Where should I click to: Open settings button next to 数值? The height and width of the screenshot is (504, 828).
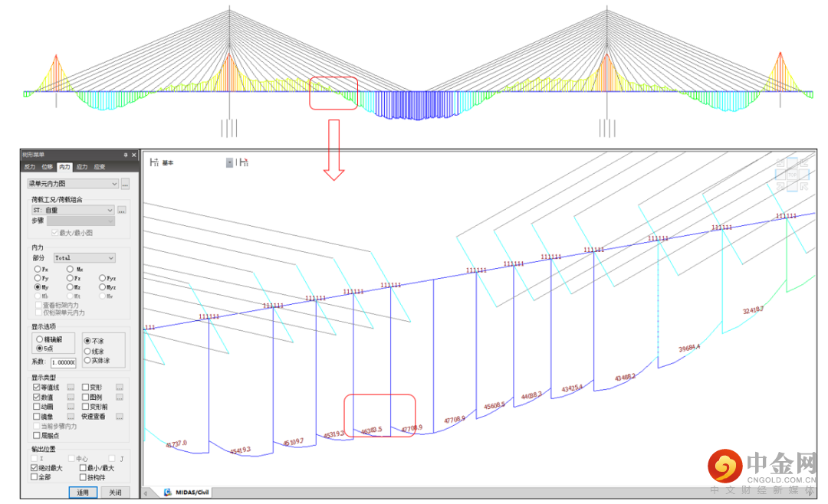coord(71,397)
